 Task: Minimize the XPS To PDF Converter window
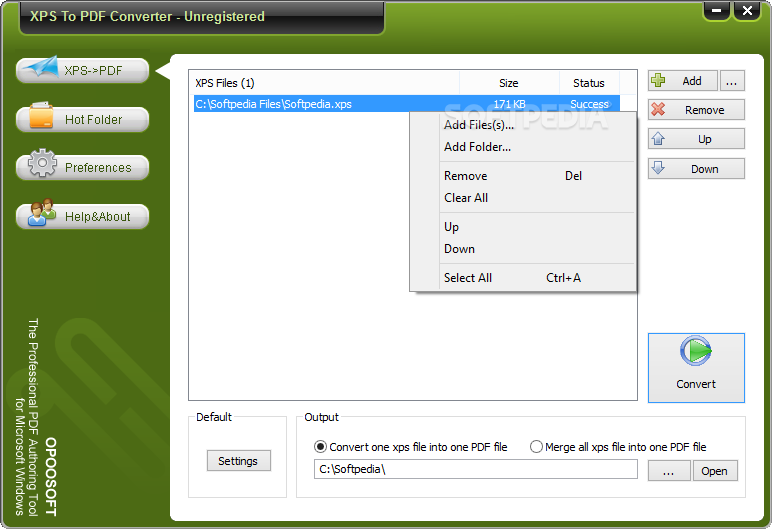coord(716,10)
